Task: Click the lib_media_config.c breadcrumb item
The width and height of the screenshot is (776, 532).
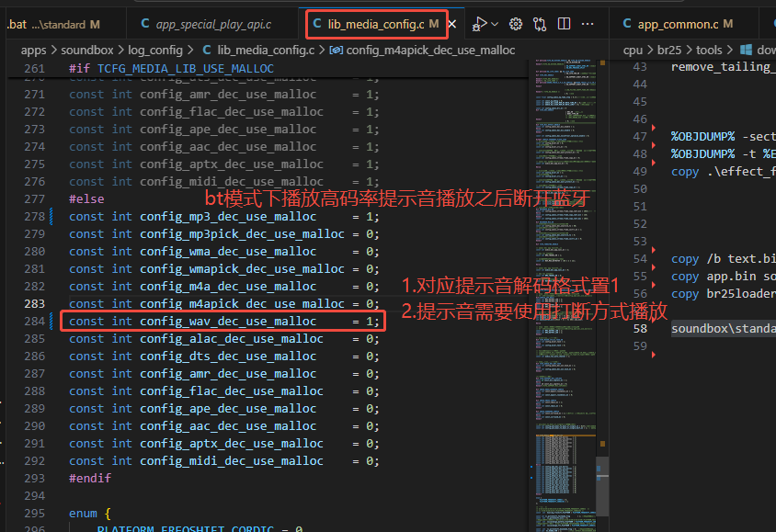Action: click(258, 50)
